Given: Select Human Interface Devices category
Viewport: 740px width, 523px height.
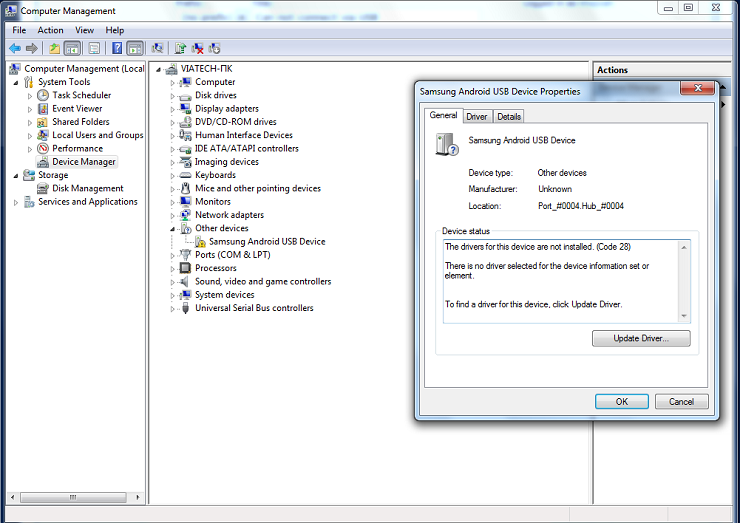Looking at the screenshot, I should (244, 135).
